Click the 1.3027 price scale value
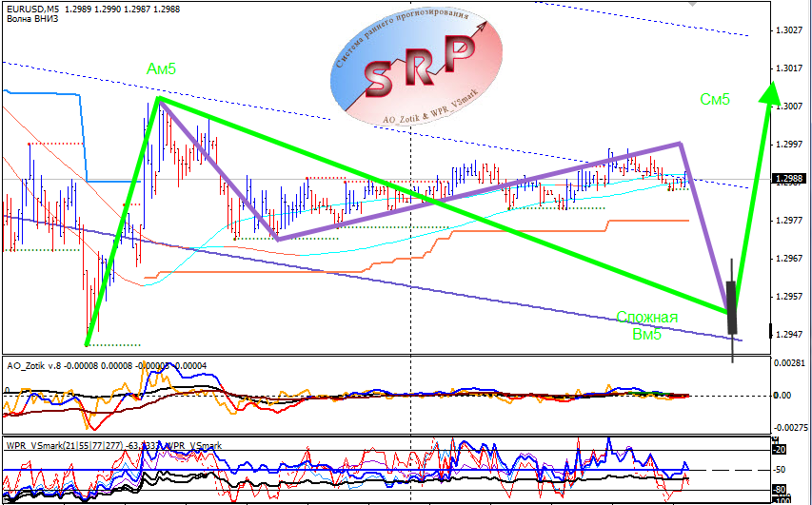Image resolution: width=812 pixels, height=505 pixels. tap(789, 30)
